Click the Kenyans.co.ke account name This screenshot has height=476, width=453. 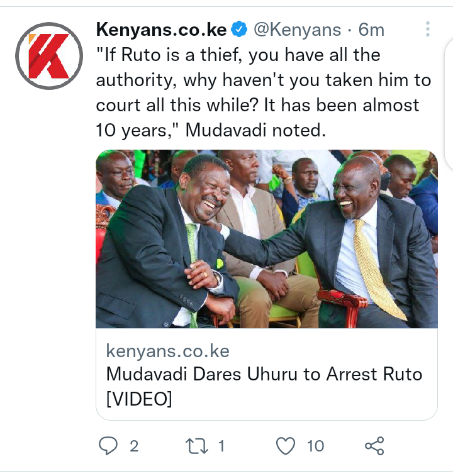point(161,30)
